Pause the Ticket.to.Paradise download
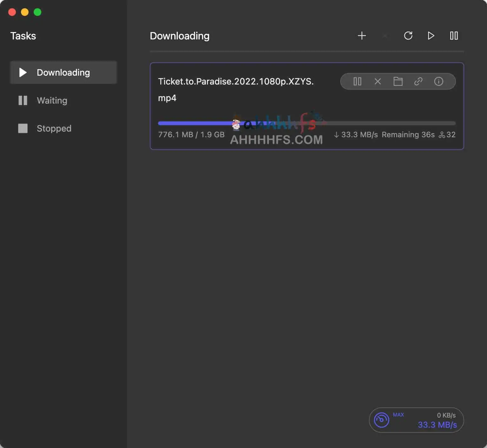 point(357,82)
